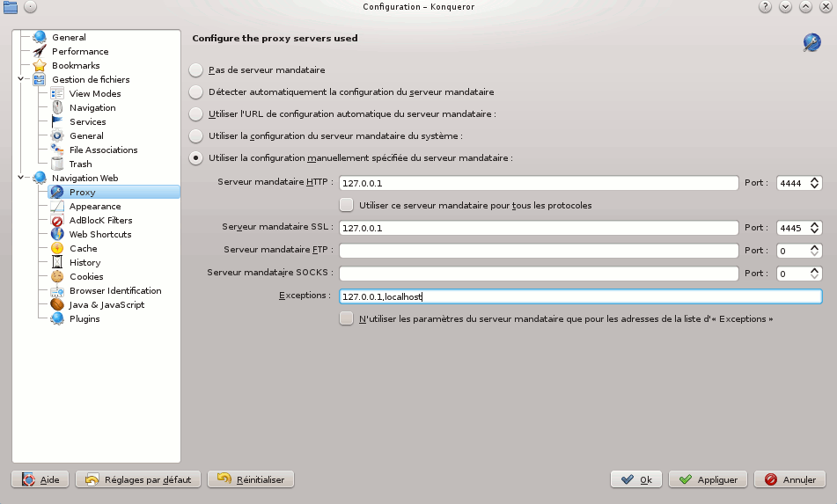Select configuration manuellement spécifiée radio button
Image resolution: width=837 pixels, height=504 pixels.
pyautogui.click(x=196, y=157)
